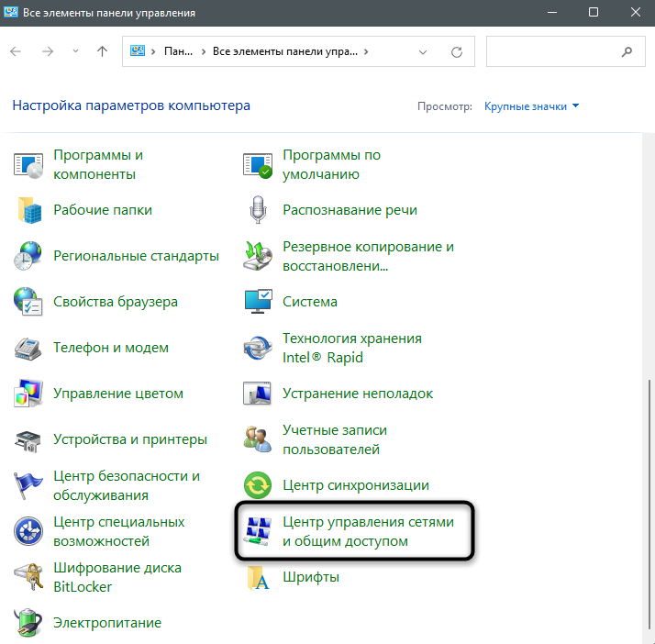Click the Центр синхронизации green icon
This screenshot has height=644, width=655.
click(x=257, y=485)
